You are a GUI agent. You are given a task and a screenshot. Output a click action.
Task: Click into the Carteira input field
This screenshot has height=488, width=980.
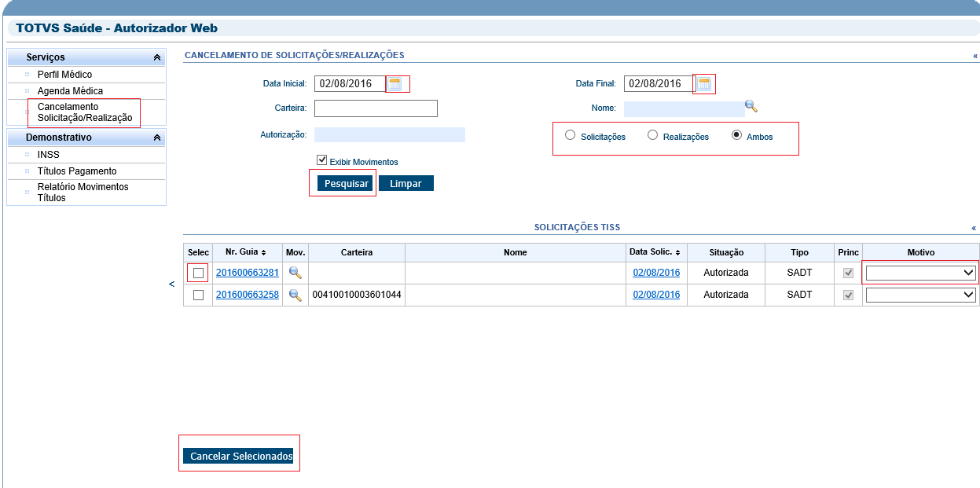pyautogui.click(x=376, y=108)
